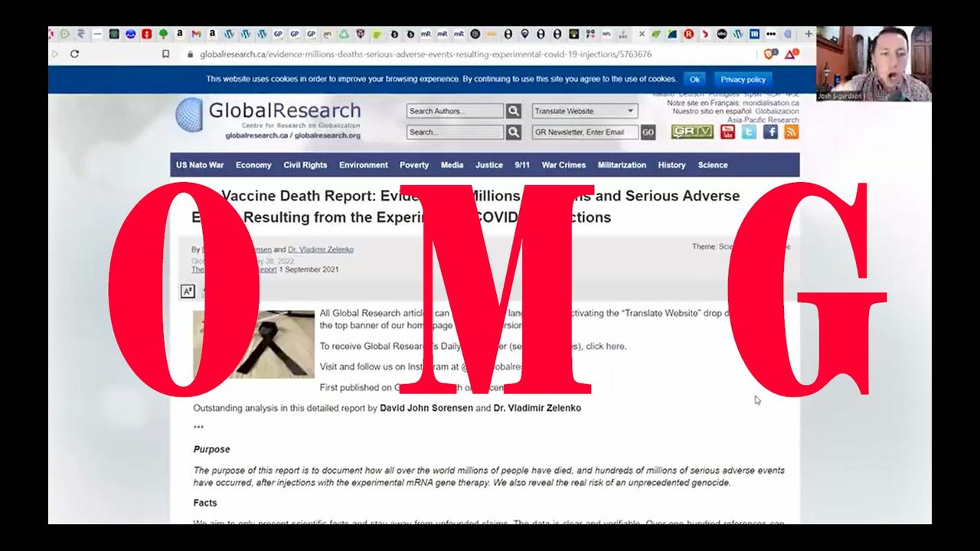Open the Facebook social icon
Image resolution: width=980 pixels, height=551 pixels.
(x=770, y=132)
